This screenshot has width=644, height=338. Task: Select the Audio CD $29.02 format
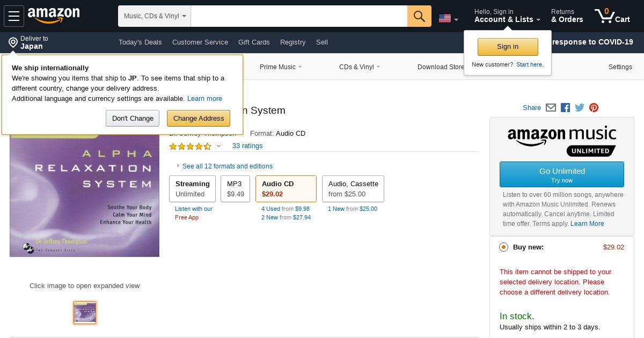pos(286,189)
